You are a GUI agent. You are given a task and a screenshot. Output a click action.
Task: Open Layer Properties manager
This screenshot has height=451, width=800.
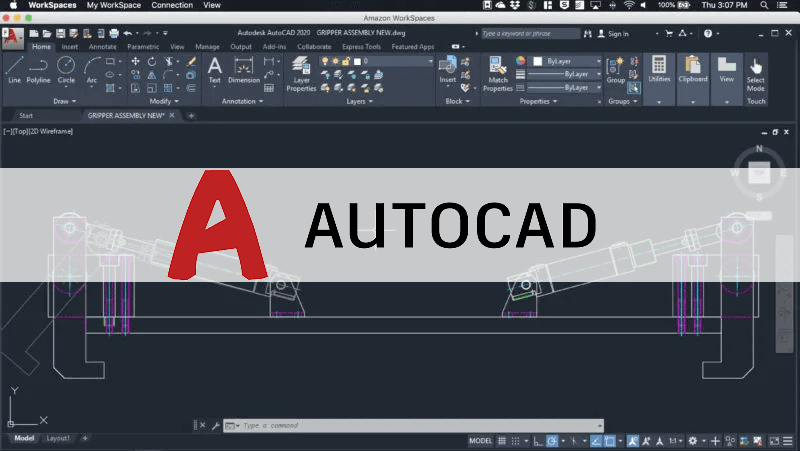[301, 74]
